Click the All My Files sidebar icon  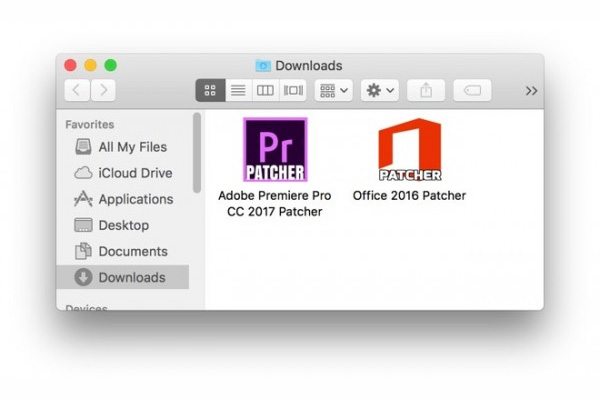click(83, 147)
